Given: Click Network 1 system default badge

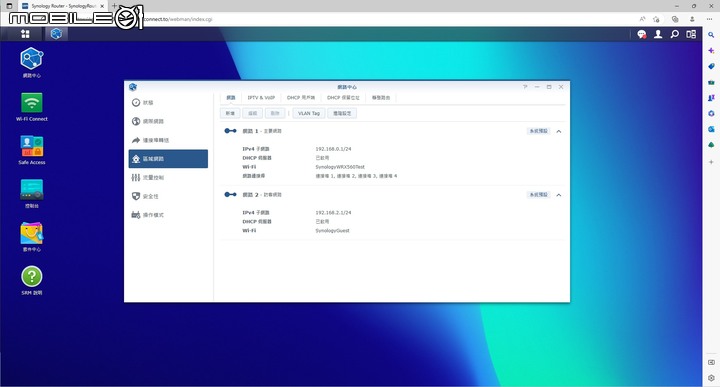Looking at the screenshot, I should click(x=538, y=131).
